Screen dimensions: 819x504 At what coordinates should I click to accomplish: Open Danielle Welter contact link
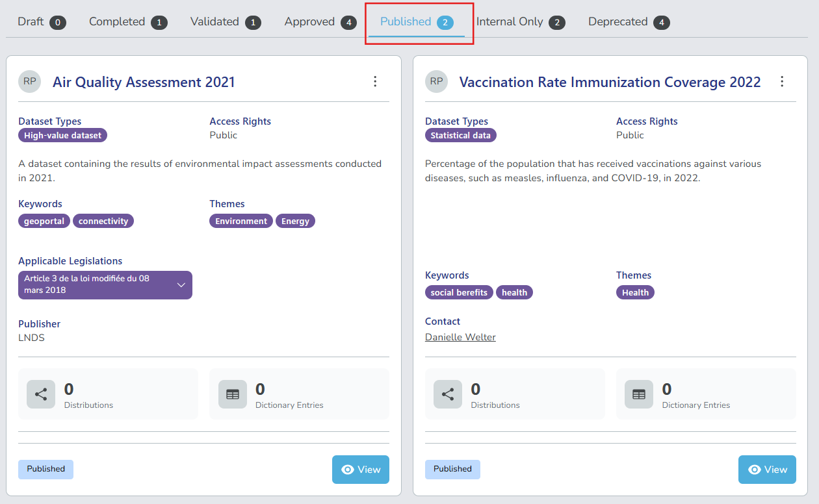(460, 337)
